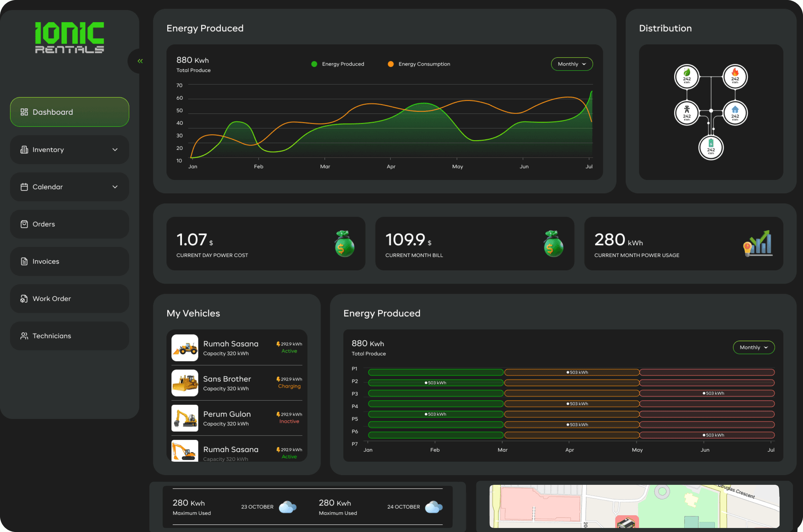This screenshot has height=532, width=803.
Task: Collapse sidebar with double-chevron icon
Action: 140,61
